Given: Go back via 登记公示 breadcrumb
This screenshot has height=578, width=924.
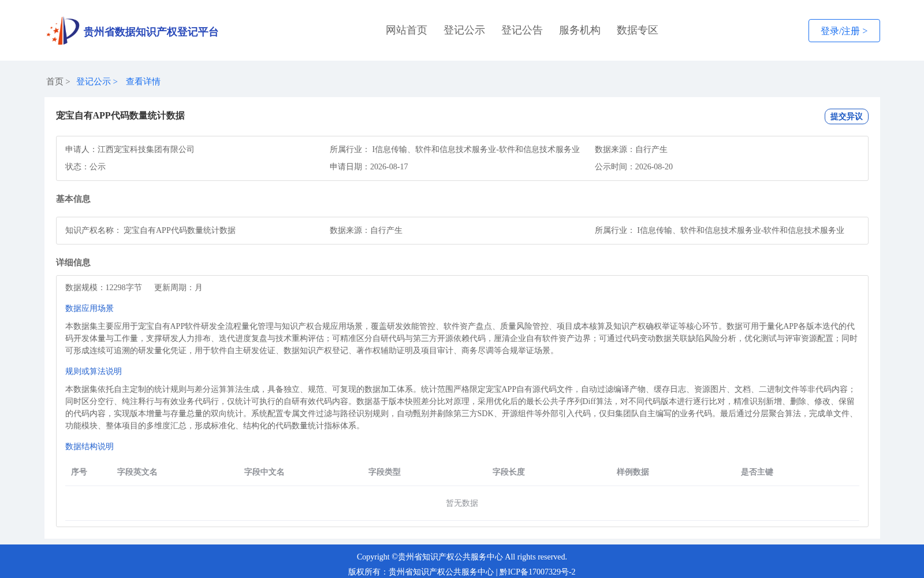Looking at the screenshot, I should pyautogui.click(x=94, y=81).
